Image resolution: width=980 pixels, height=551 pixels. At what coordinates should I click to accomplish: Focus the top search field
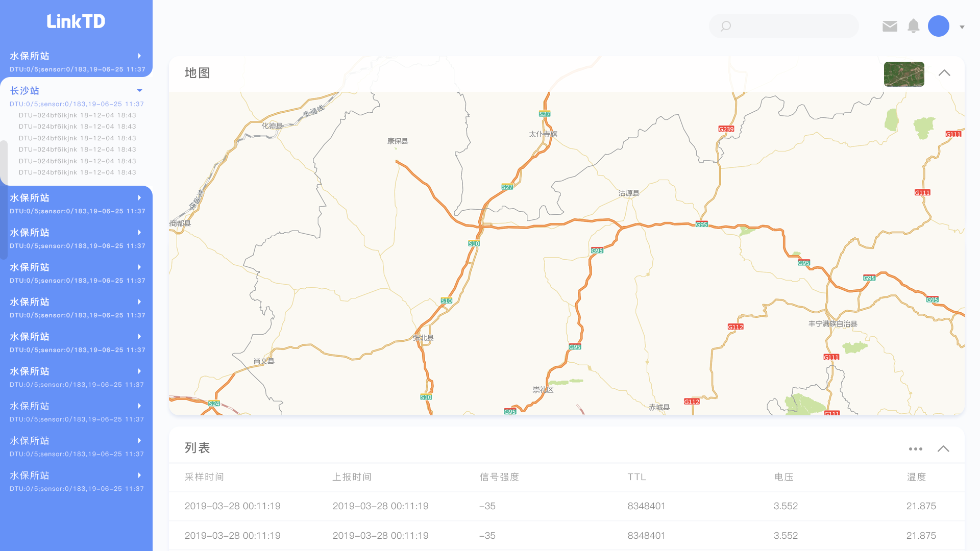tap(791, 26)
